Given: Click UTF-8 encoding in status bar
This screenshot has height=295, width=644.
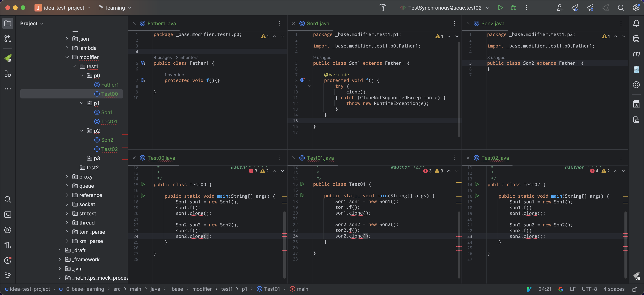Looking at the screenshot, I should (589, 289).
